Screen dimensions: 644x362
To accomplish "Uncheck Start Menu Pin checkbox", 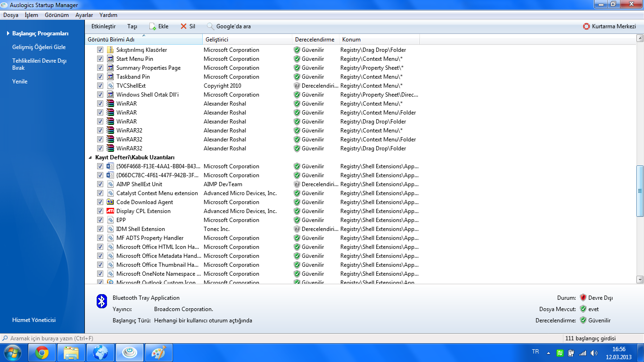I will click(x=100, y=59).
